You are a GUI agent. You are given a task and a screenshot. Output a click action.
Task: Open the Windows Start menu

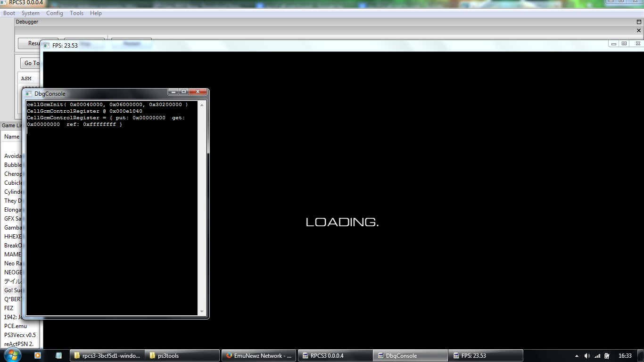tap(12, 355)
